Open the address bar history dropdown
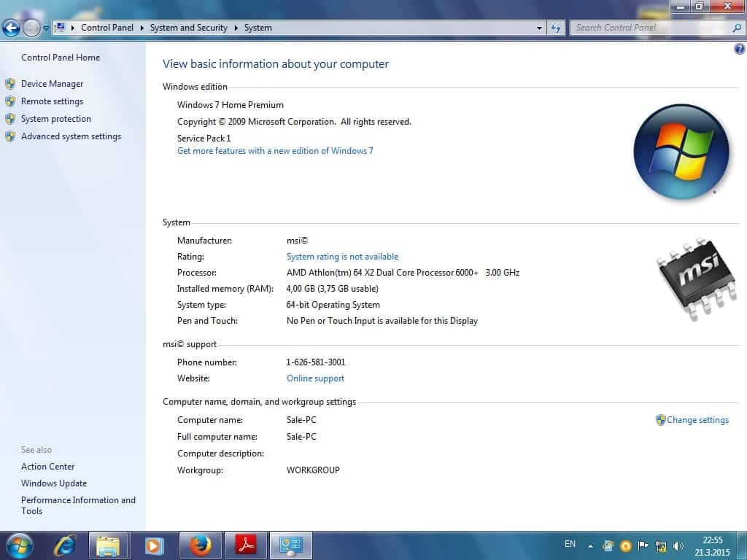Image resolution: width=747 pixels, height=560 pixels. (539, 28)
